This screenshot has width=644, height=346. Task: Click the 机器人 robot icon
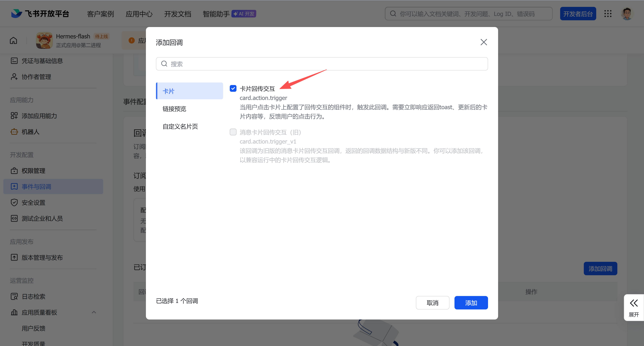point(14,131)
